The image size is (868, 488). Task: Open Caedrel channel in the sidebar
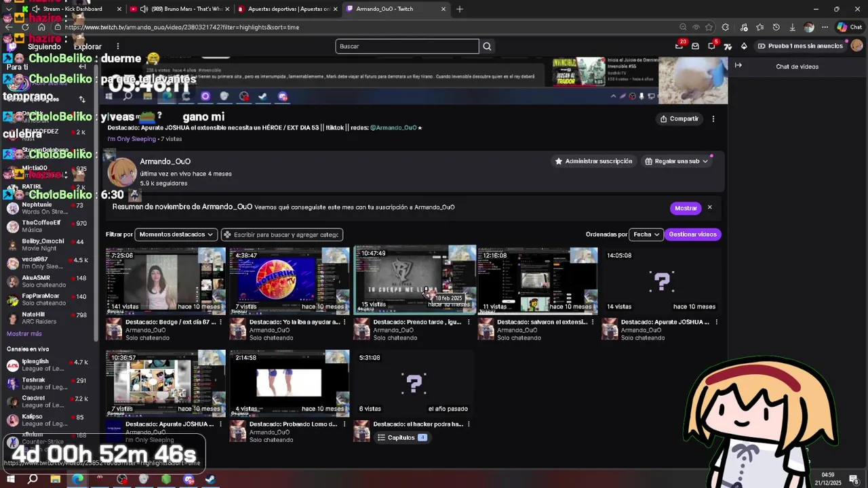(47, 402)
